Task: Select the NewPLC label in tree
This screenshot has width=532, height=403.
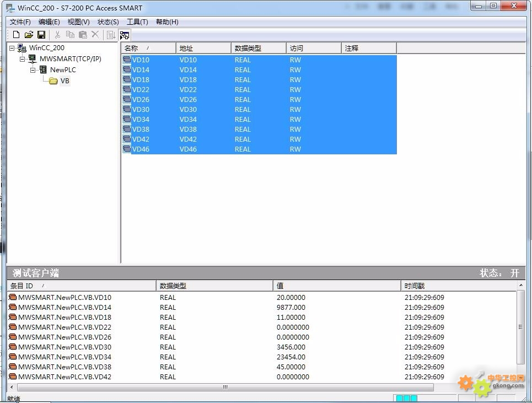Action: 63,69
